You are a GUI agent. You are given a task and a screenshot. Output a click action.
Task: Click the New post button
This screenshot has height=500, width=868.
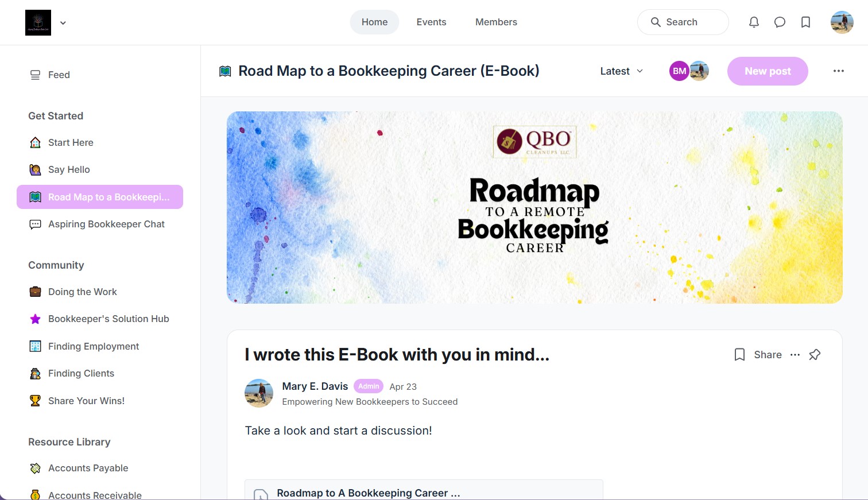tap(767, 71)
